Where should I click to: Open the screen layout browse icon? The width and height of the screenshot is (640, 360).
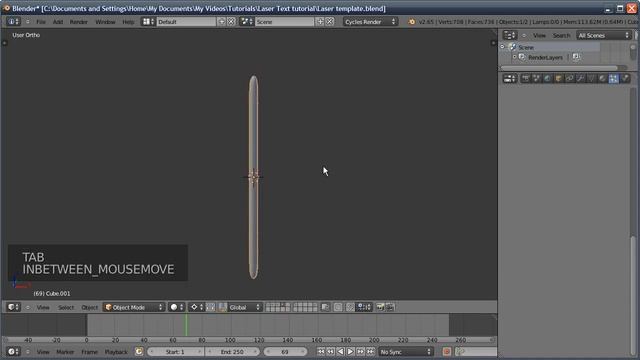pyautogui.click(x=148, y=22)
